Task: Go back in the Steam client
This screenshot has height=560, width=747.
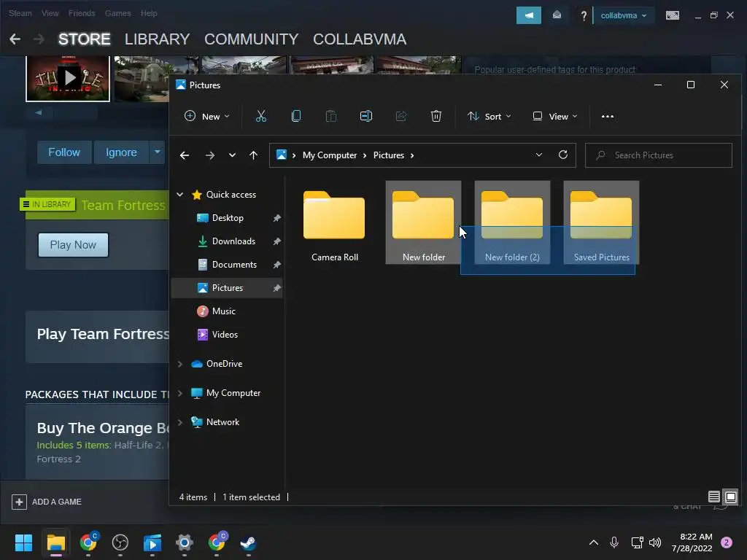Action: pyautogui.click(x=15, y=39)
